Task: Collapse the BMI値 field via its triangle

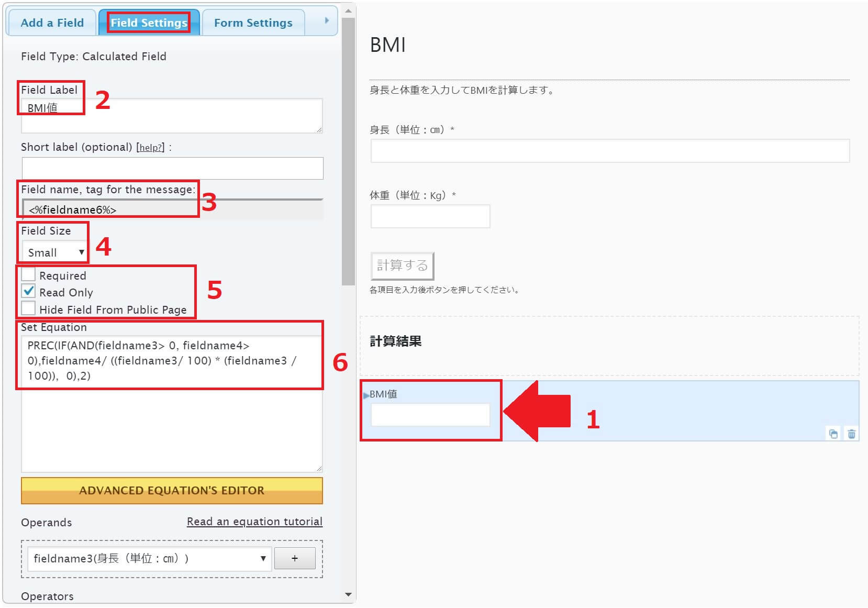Action: pyautogui.click(x=366, y=395)
